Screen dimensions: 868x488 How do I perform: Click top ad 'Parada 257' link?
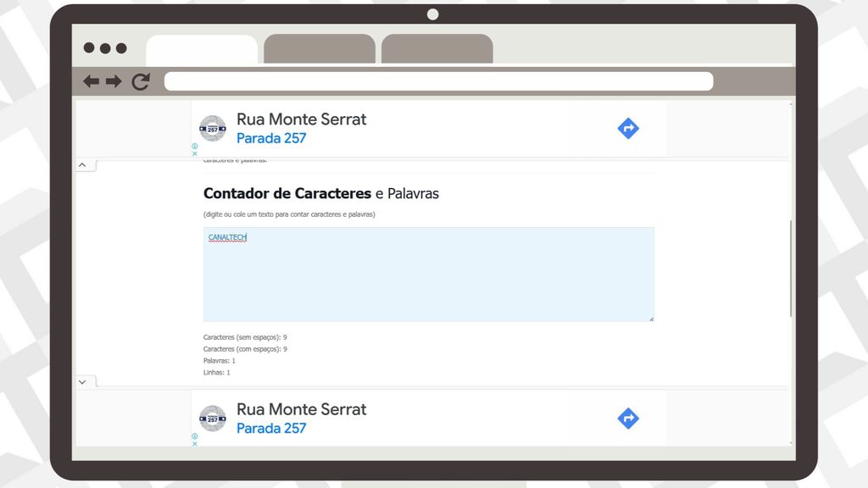(271, 138)
